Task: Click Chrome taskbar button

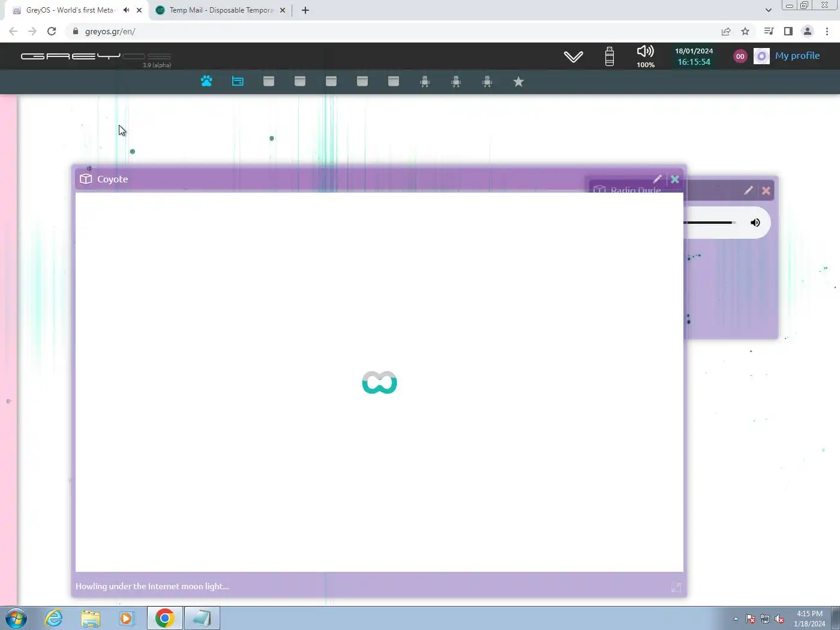Action: (164, 618)
